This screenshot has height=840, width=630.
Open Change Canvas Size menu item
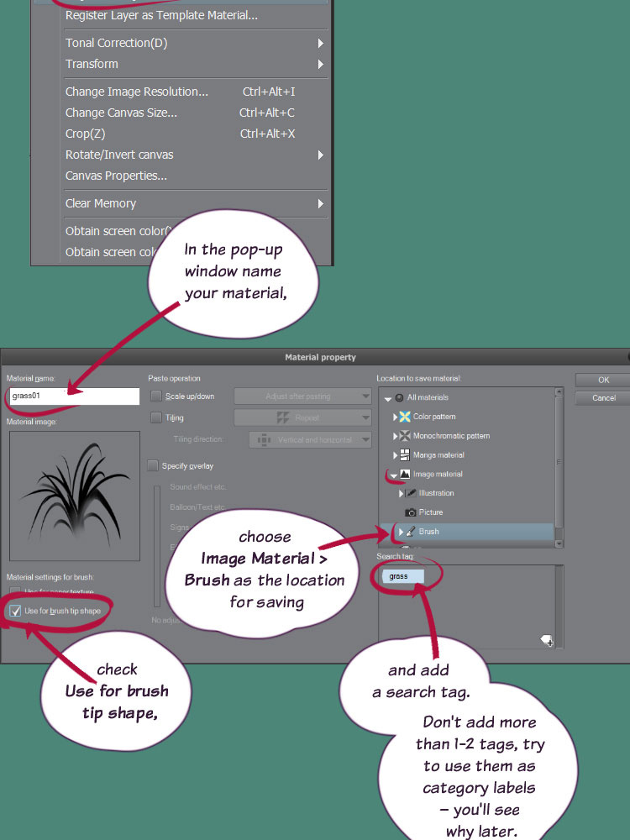[x=121, y=113]
